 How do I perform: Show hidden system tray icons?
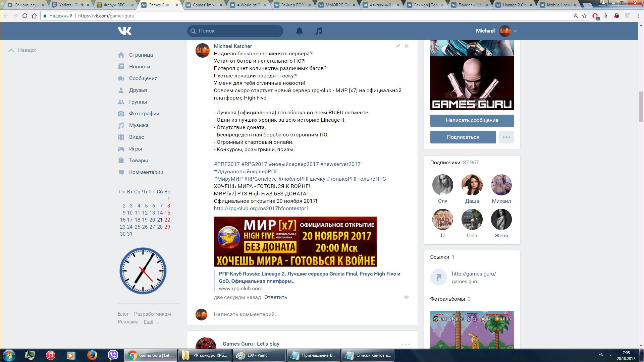tap(610, 355)
